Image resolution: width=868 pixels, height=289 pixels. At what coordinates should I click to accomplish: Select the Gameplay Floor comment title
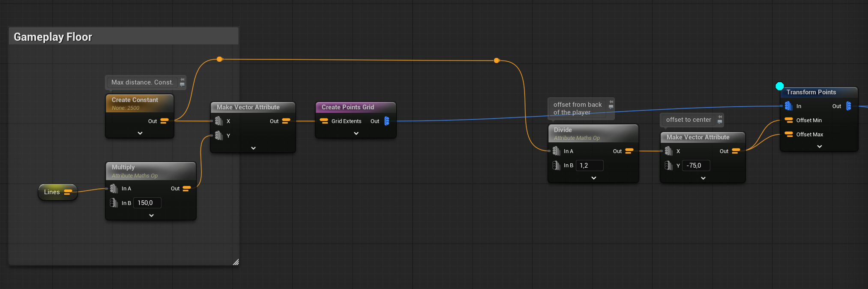point(53,37)
